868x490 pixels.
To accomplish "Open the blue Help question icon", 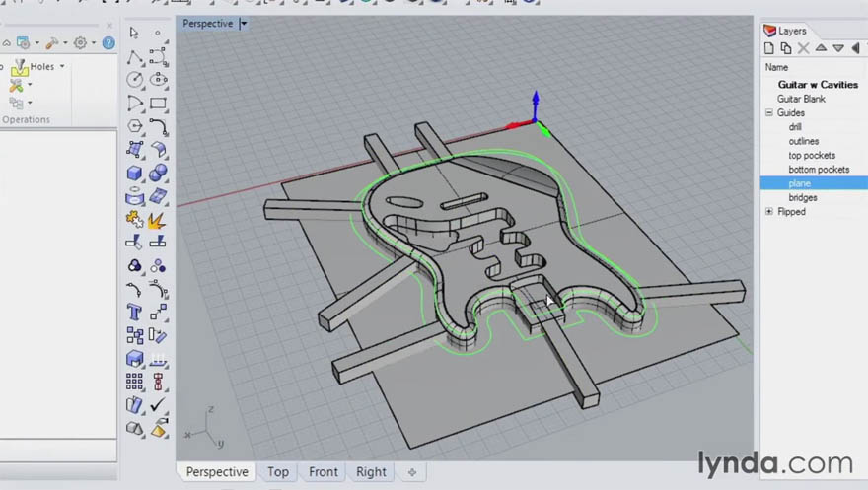I will tap(108, 42).
